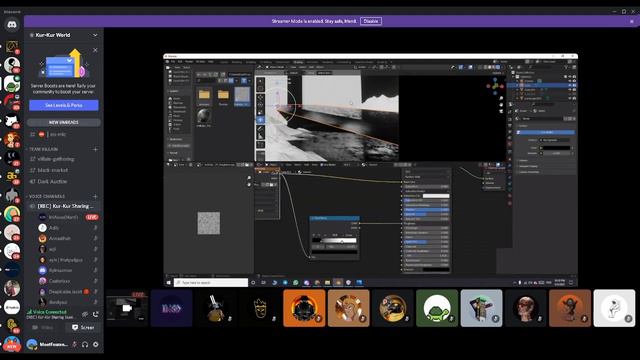
Task: Turn on camera with Video button
Action: [x=43, y=327]
